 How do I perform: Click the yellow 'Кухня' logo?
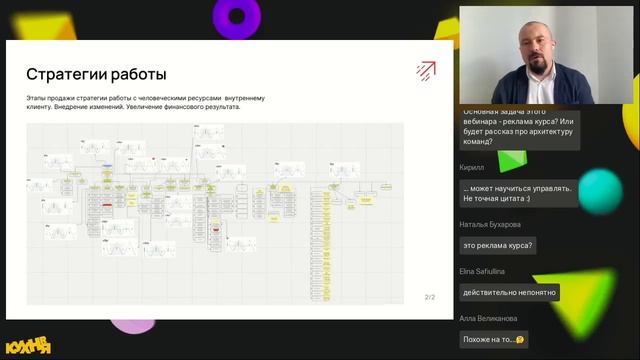coord(28,346)
